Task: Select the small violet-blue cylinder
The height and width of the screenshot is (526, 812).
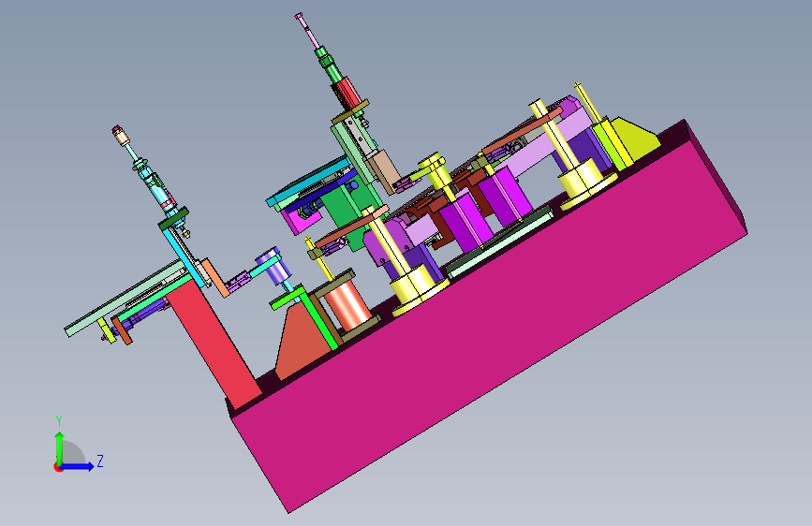Action: point(274,266)
